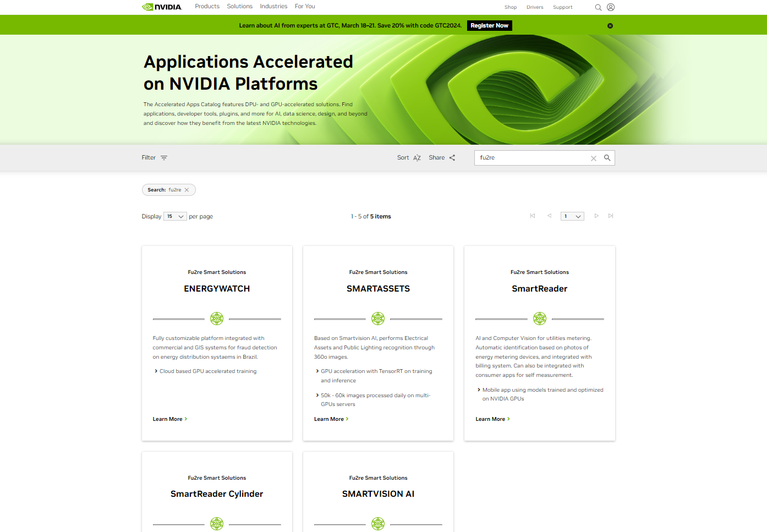
Task: Click 'Mobile app using models trained' bullet
Action: [543, 394]
